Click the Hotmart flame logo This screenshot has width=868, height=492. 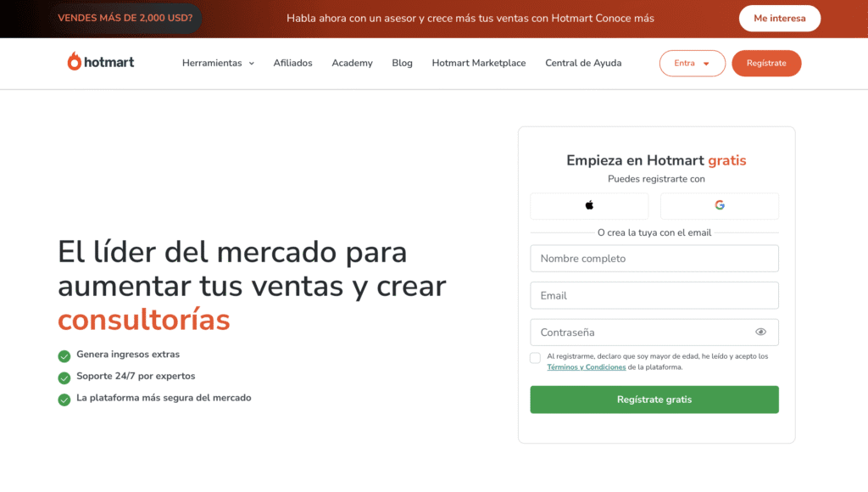[x=100, y=61]
